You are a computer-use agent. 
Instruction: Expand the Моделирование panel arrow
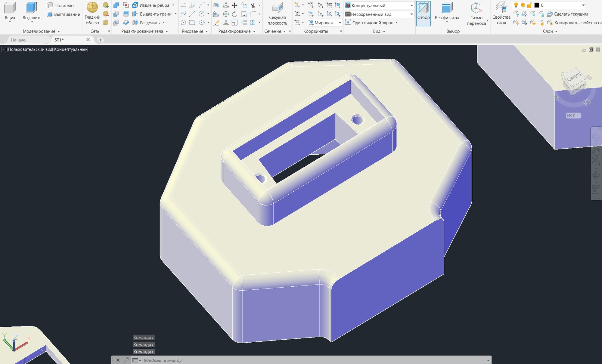point(59,31)
